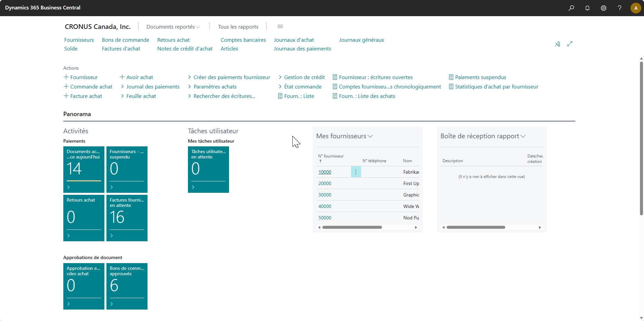Show more options for supplier 10000
Screen dimensions: 644x321
click(x=356, y=172)
